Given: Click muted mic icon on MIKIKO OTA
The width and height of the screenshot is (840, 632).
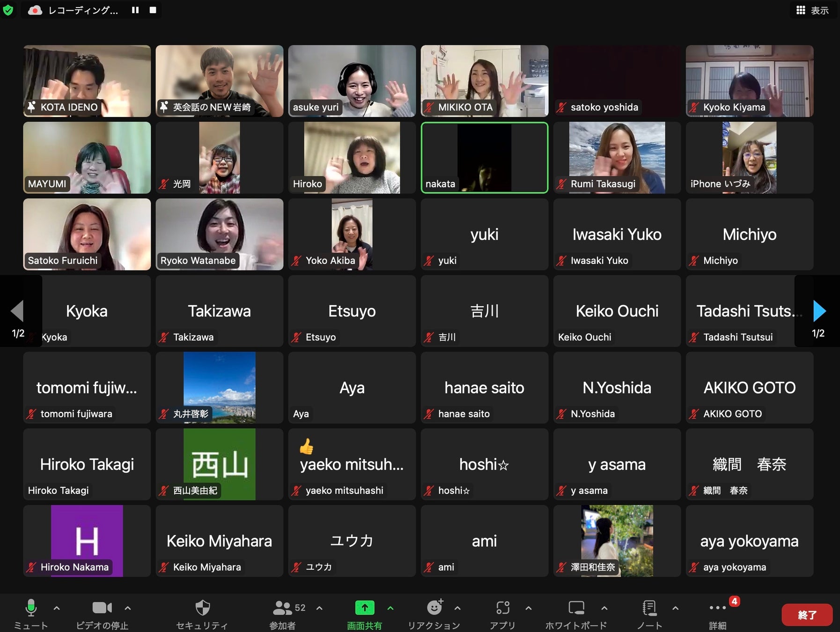Looking at the screenshot, I should click(429, 107).
